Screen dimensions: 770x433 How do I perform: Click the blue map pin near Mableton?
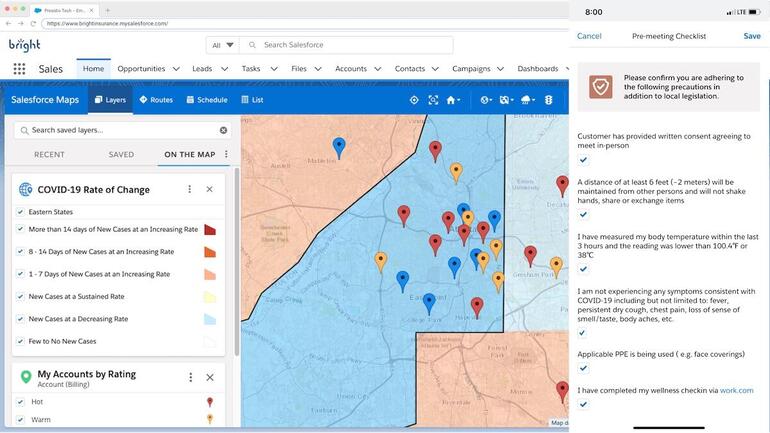click(339, 147)
